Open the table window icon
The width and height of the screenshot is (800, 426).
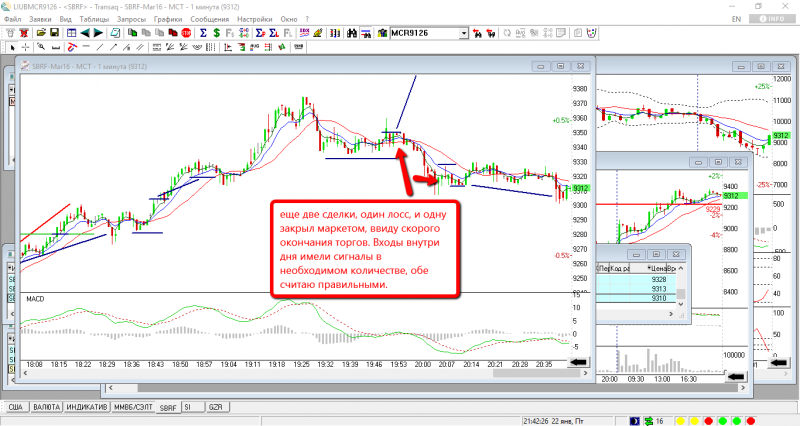(71, 33)
